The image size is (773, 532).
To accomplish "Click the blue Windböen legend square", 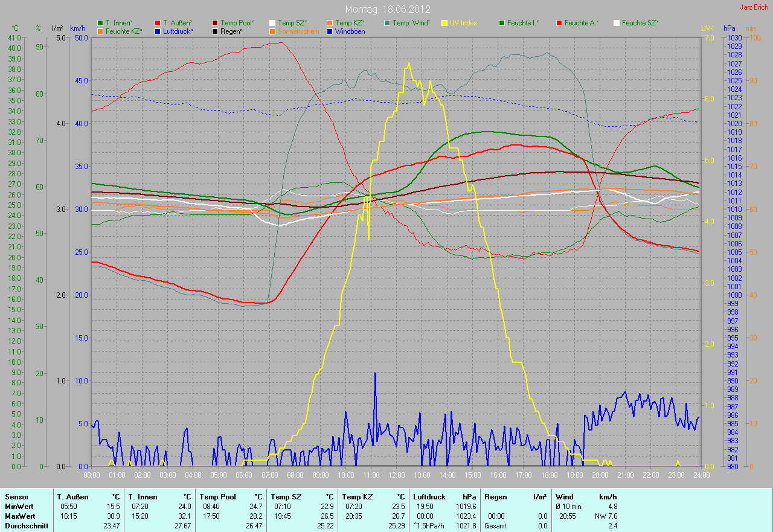I will tap(330, 31).
